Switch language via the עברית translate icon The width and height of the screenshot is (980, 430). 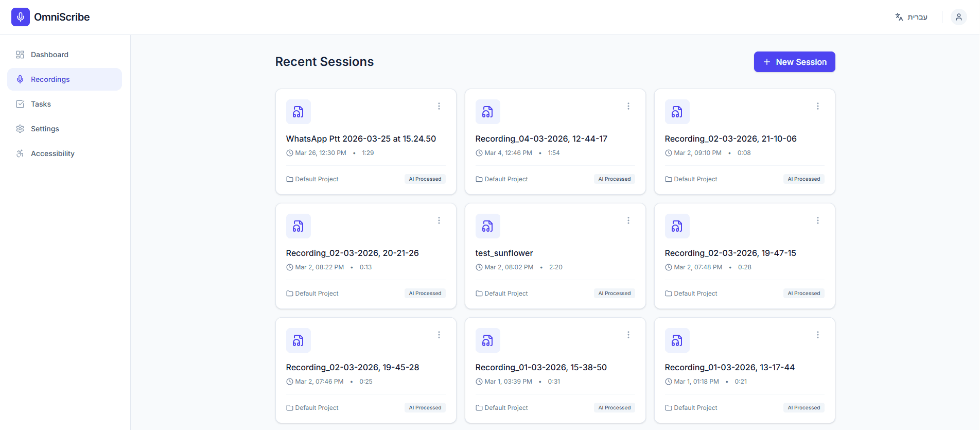[x=899, y=17]
